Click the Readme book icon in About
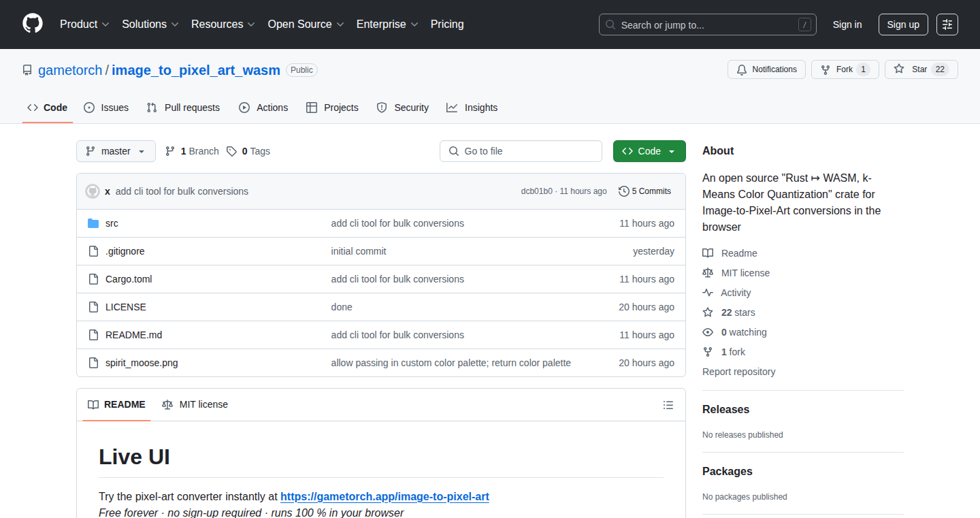The image size is (980, 518). tap(708, 253)
